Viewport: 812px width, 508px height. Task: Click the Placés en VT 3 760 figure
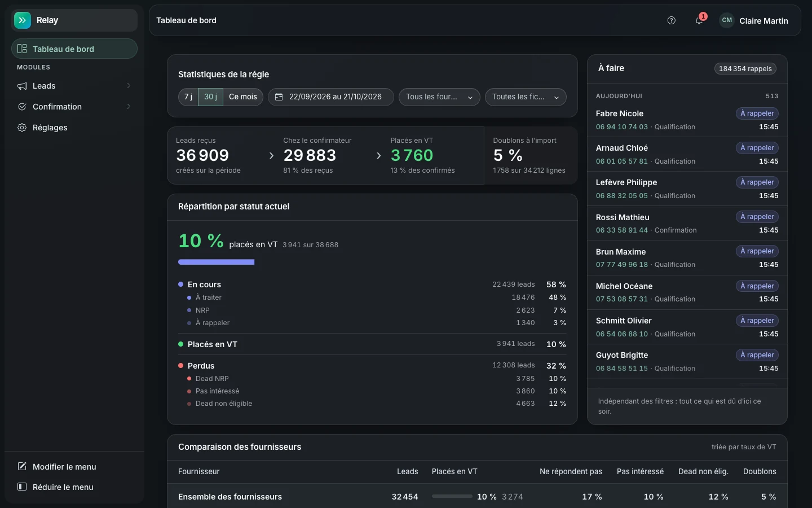[412, 155]
